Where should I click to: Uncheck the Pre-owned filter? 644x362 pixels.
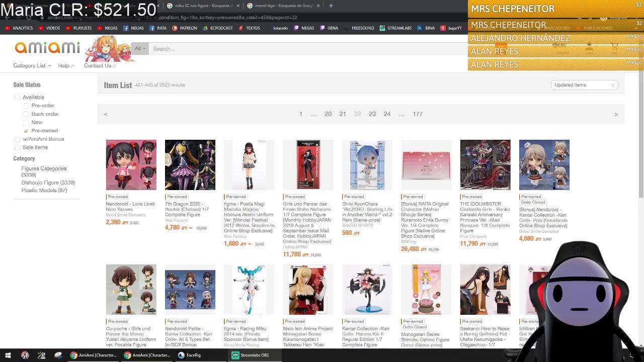[26, 131]
